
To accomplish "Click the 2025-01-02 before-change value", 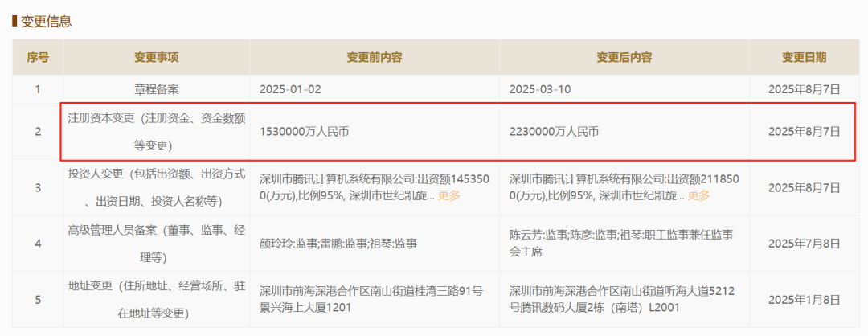I will tap(290, 88).
